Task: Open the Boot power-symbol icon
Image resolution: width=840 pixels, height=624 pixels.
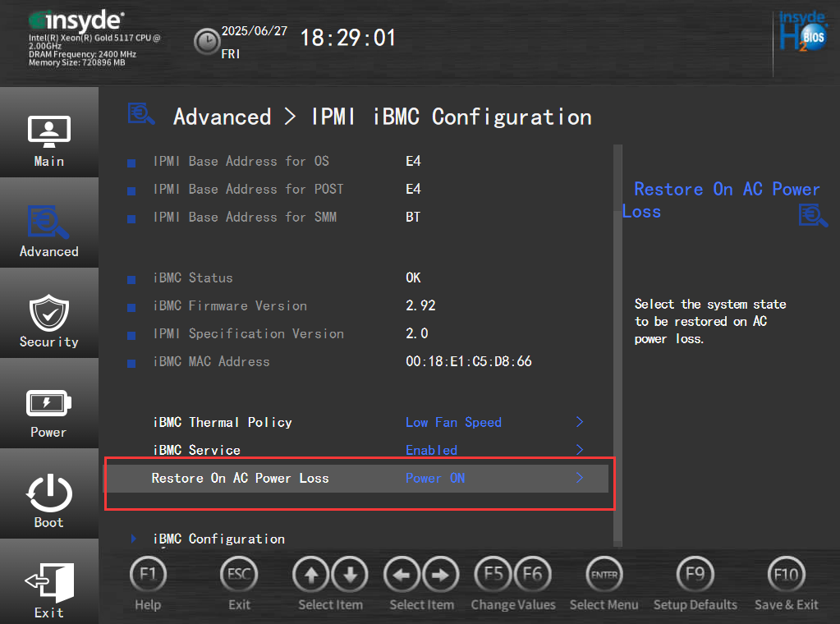Action: [x=49, y=493]
